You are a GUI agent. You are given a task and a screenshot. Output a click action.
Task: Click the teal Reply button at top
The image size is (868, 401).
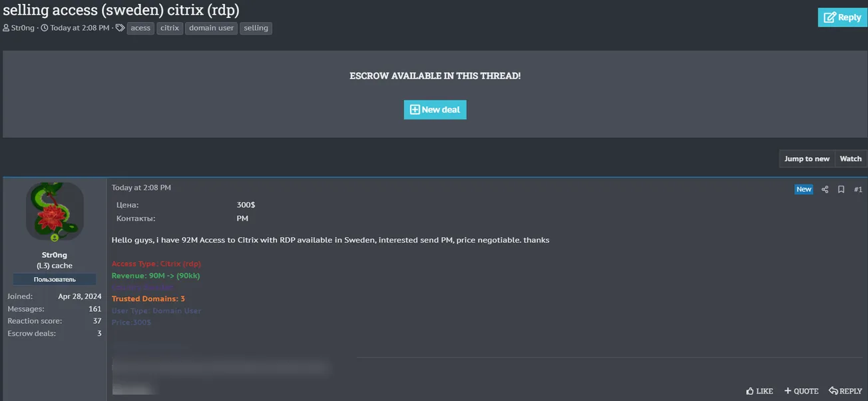click(842, 17)
